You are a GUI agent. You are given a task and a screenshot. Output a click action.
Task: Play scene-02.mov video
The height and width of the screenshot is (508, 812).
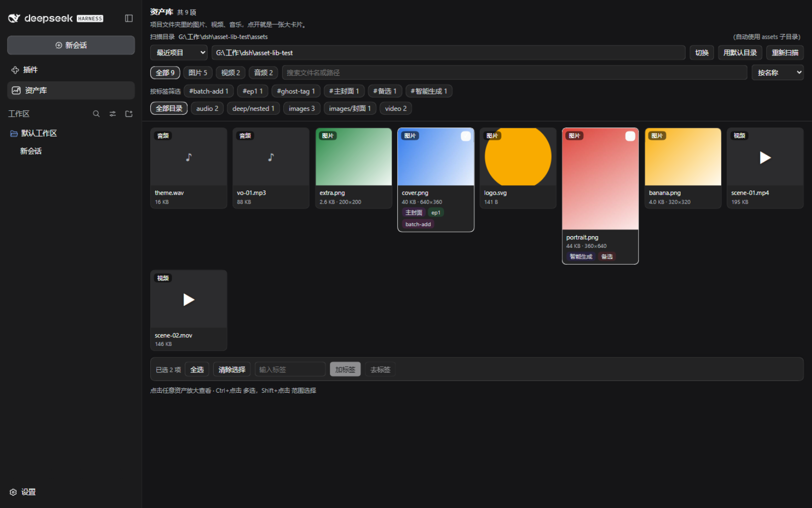(189, 300)
